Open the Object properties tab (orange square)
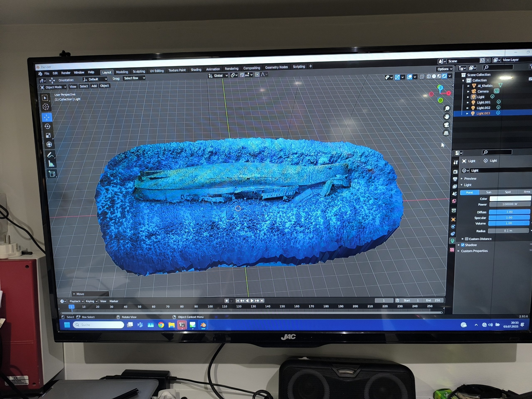The height and width of the screenshot is (399, 532). click(453, 219)
